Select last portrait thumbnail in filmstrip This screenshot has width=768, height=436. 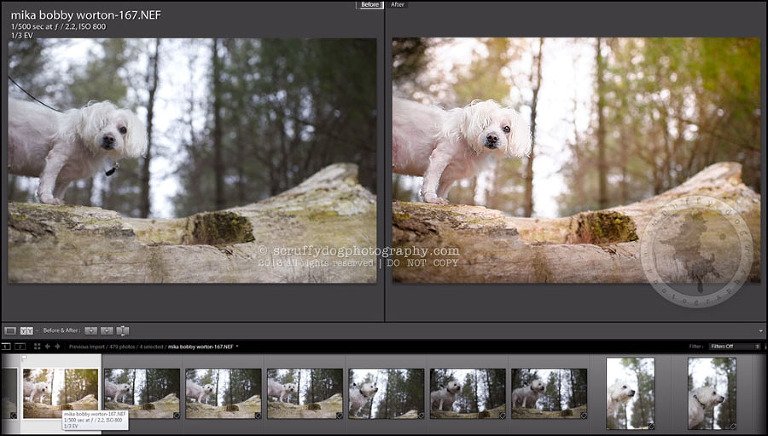click(x=712, y=393)
